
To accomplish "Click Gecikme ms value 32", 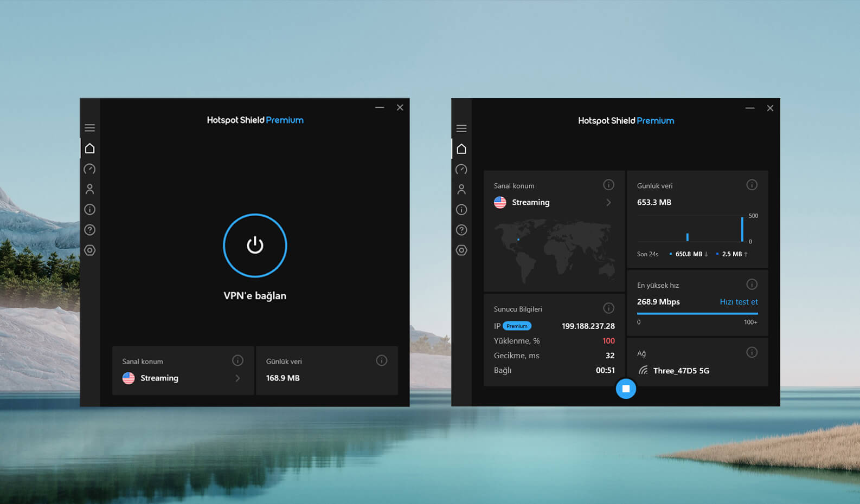I will coord(611,356).
